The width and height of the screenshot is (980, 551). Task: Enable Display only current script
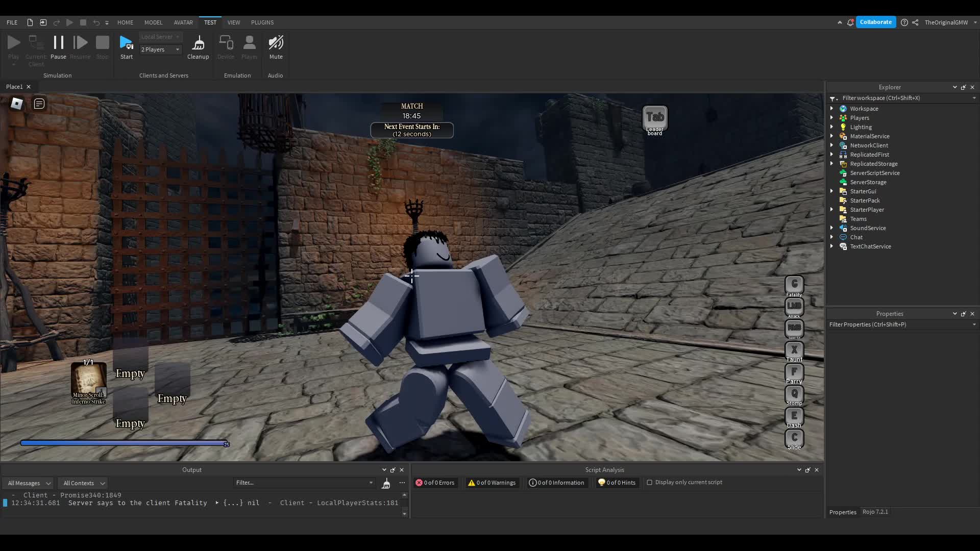click(x=650, y=482)
